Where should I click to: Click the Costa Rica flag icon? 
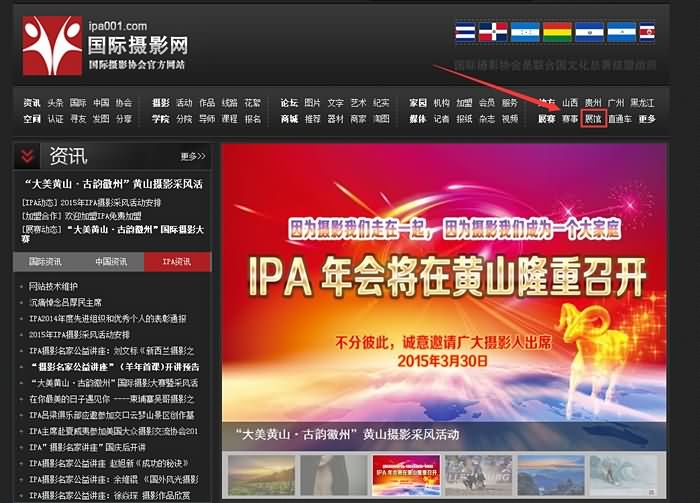(647, 32)
